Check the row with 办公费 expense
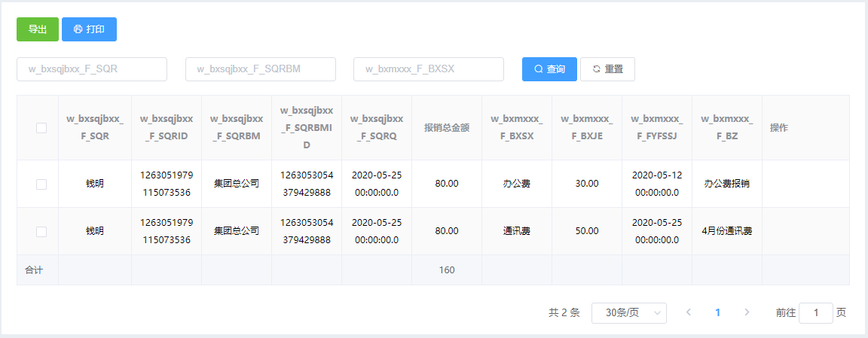The image size is (868, 338). pos(41,184)
